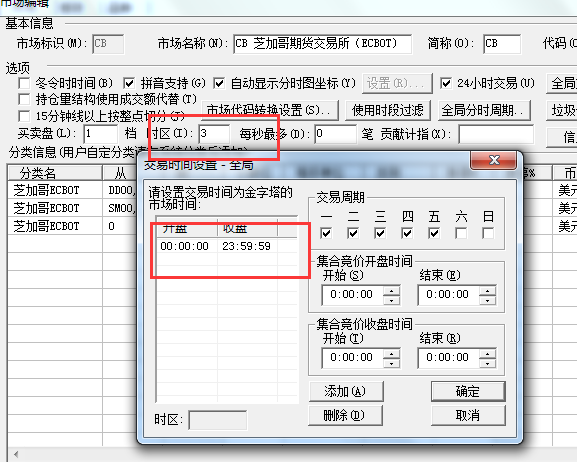577x462 pixels.
Task: Increase 集合竞价收盘 结束(R) time
Action: [x=488, y=354]
